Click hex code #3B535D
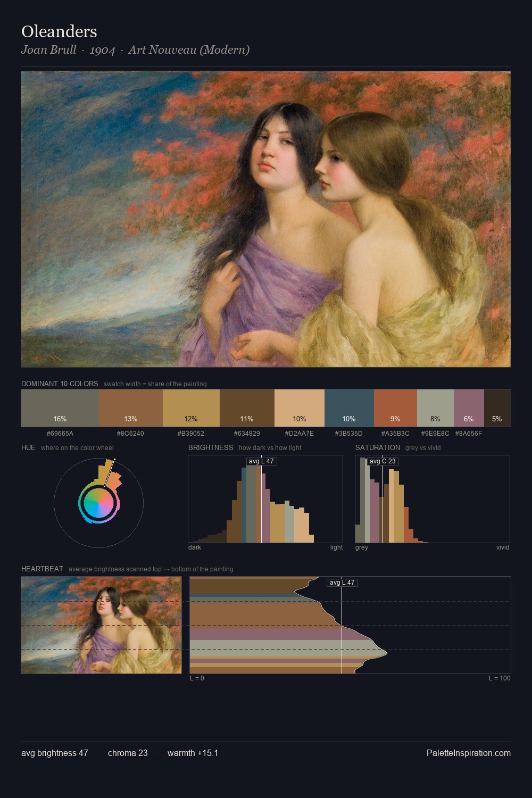This screenshot has height=798, width=532. point(349,434)
